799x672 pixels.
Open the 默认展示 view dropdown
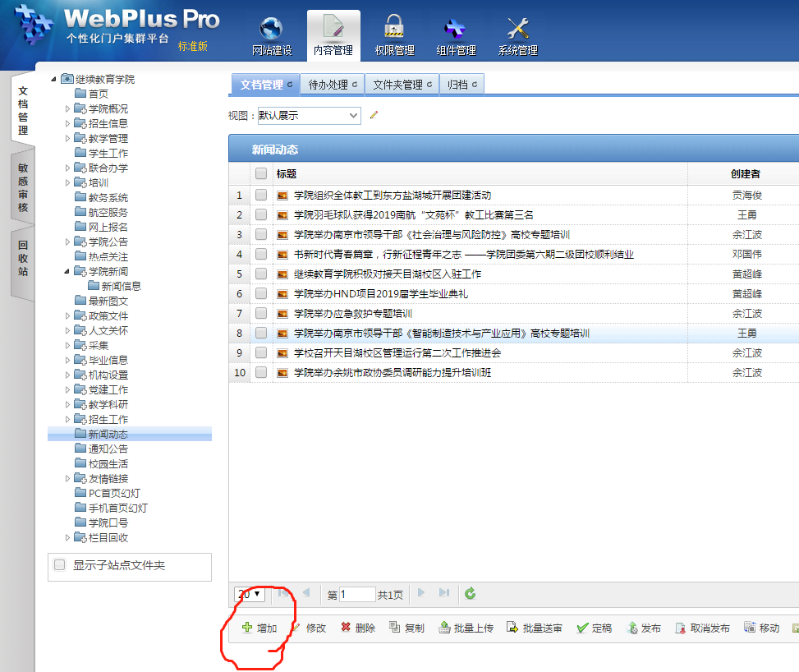[308, 116]
